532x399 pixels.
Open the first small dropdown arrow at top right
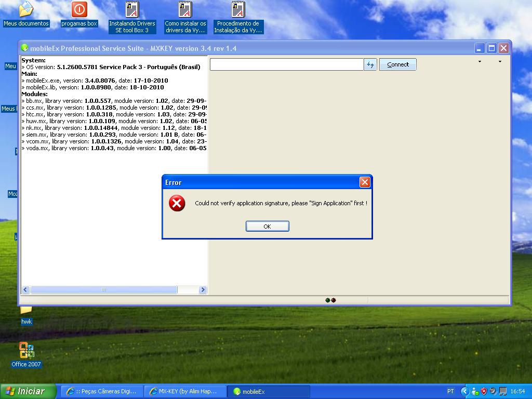(x=480, y=62)
